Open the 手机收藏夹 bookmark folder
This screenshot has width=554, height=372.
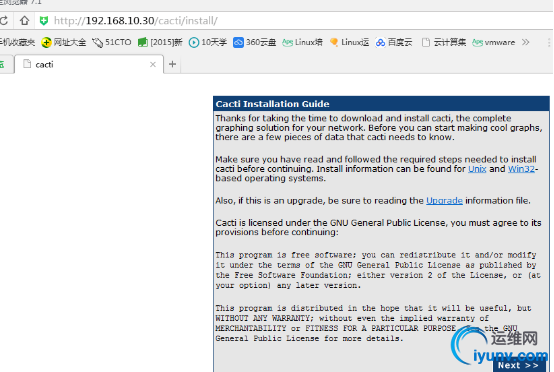[x=18, y=42]
